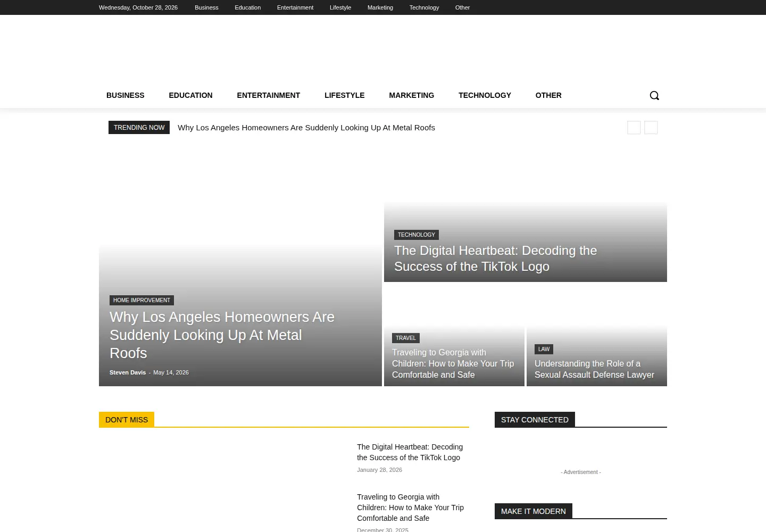This screenshot has height=532, width=766.
Task: Click Education link in the top dark bar
Action: (x=248, y=7)
